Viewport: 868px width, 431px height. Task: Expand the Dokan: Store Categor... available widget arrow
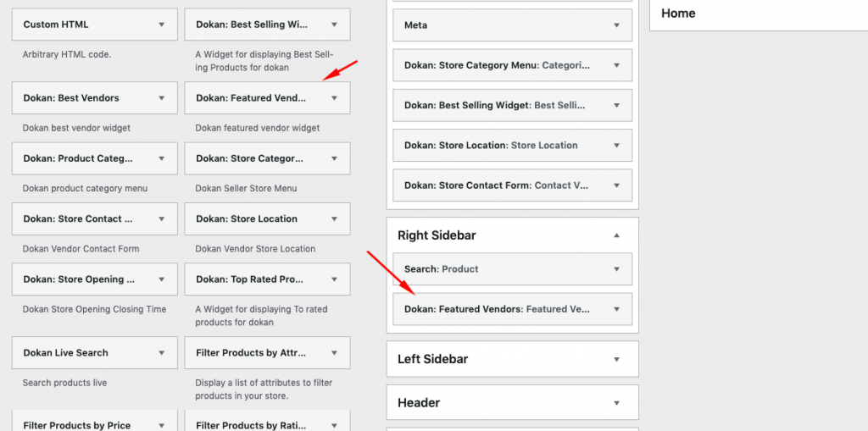[x=334, y=158]
